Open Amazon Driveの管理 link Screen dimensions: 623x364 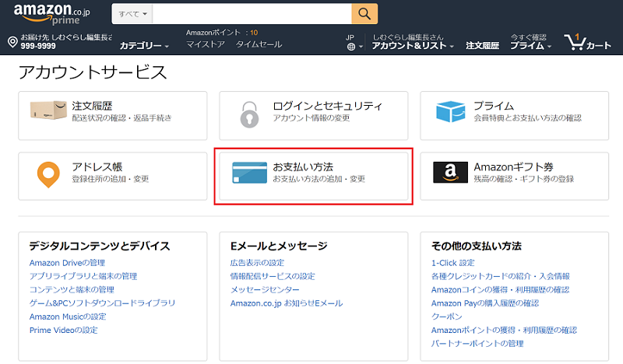pos(67,263)
